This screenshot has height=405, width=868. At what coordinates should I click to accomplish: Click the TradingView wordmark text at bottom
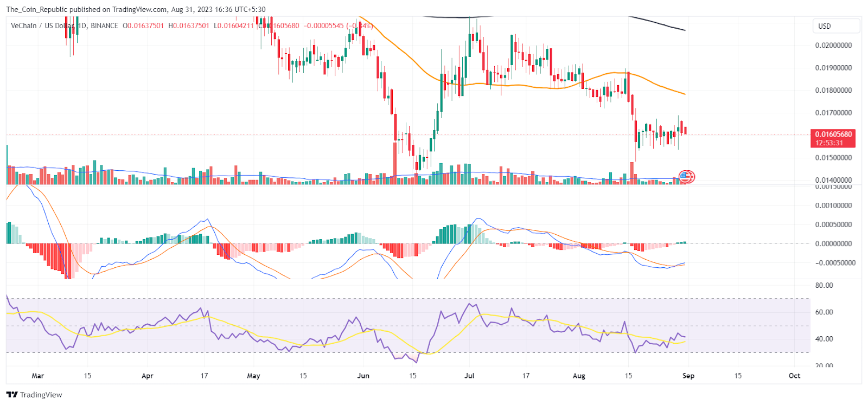pos(41,395)
